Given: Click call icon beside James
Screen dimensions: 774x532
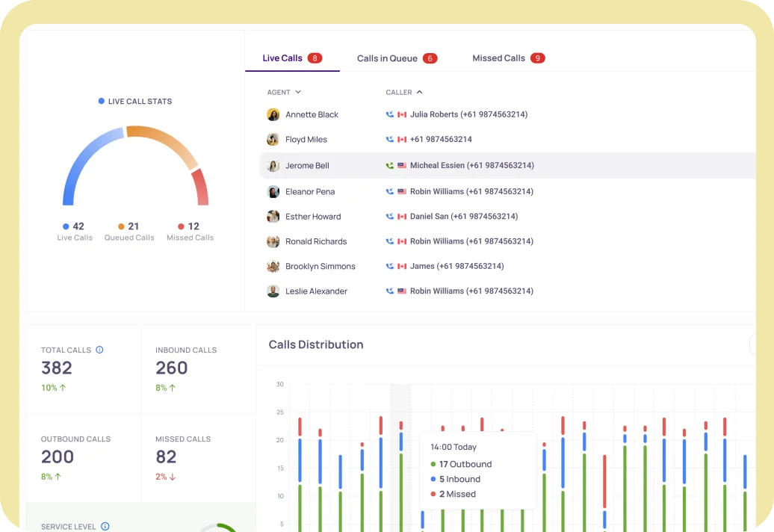Looking at the screenshot, I should [x=389, y=266].
